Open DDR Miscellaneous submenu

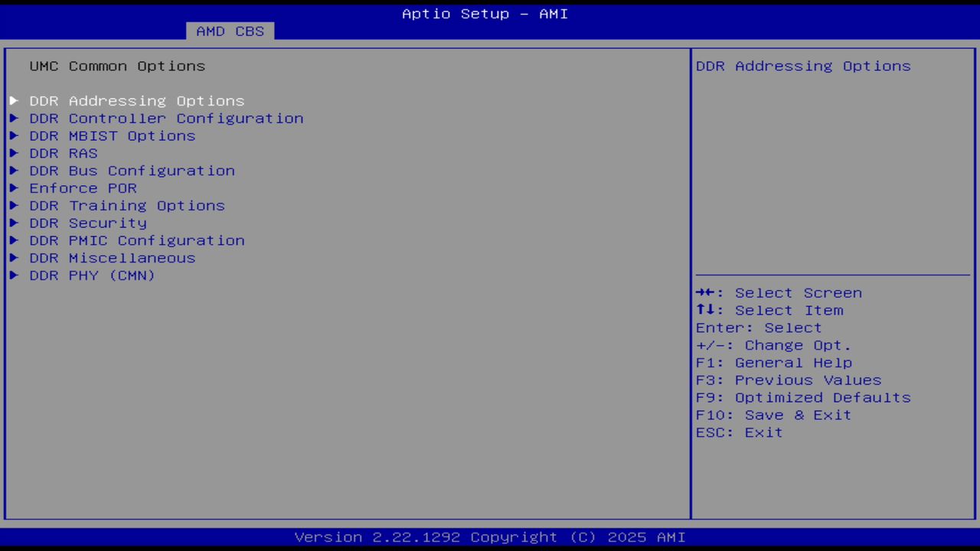113,258
